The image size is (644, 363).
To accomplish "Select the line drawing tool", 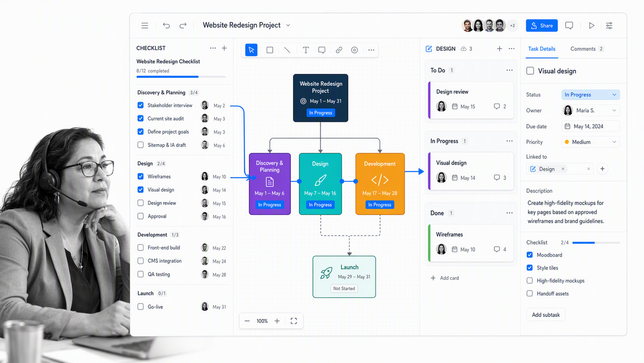I will coord(287,50).
